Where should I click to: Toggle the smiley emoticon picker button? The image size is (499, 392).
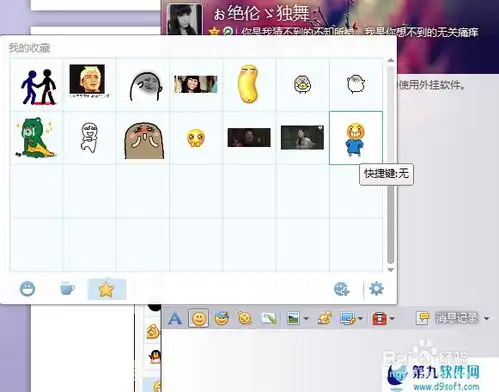tap(199, 318)
